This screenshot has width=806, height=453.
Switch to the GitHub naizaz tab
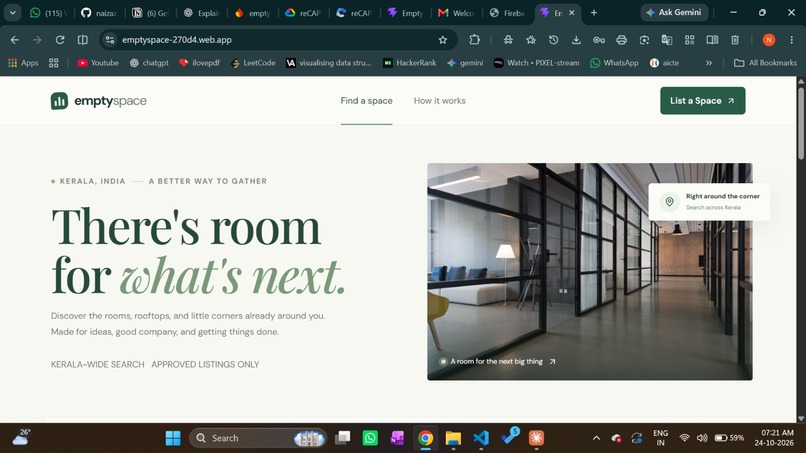click(x=100, y=13)
